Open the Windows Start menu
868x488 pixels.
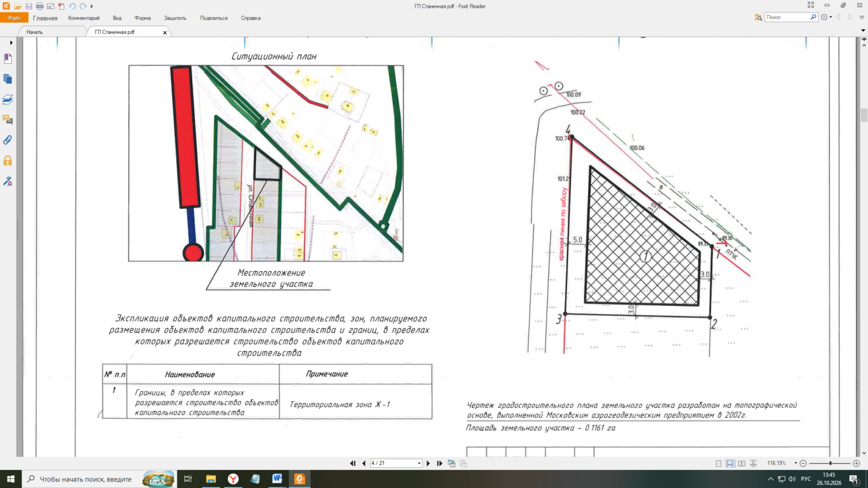pos(11,478)
